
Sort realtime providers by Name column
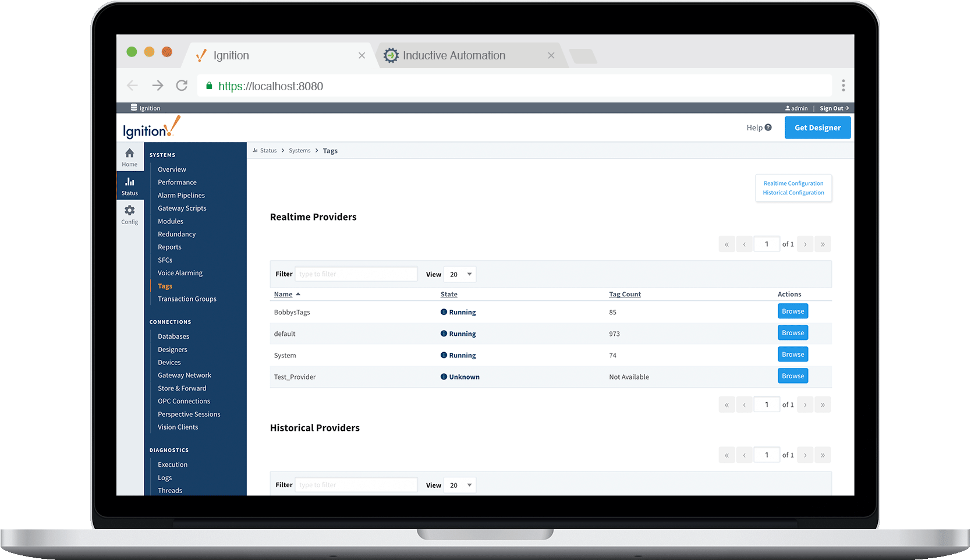click(283, 295)
